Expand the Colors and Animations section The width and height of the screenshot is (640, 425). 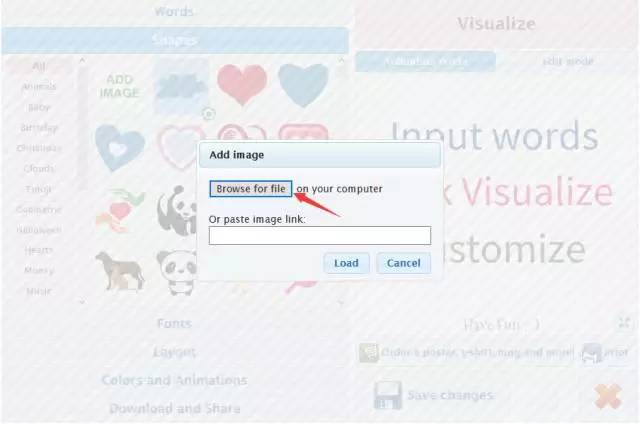[x=174, y=380]
